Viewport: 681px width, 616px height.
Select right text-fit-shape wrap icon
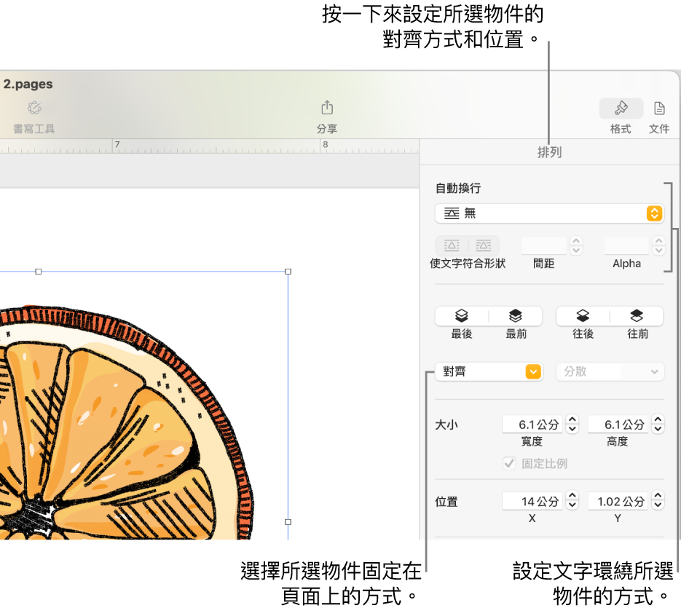click(484, 245)
